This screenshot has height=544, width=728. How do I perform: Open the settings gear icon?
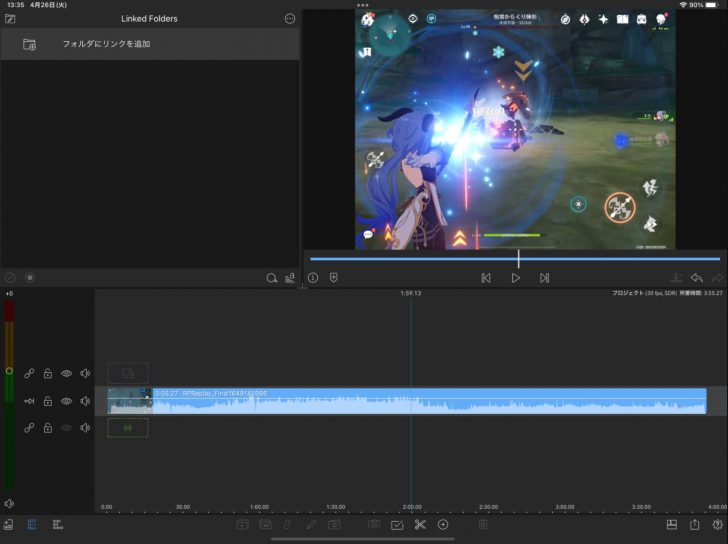(x=717, y=525)
